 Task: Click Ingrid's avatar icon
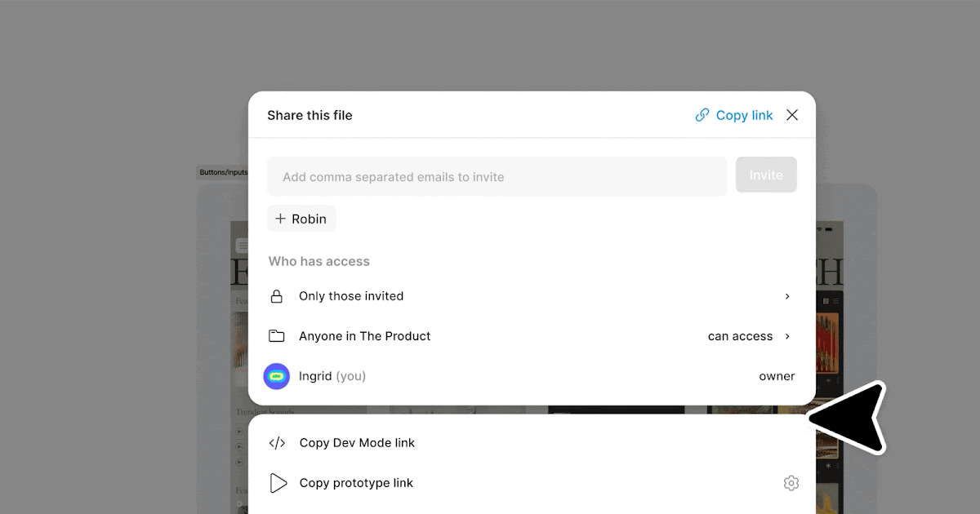point(276,376)
